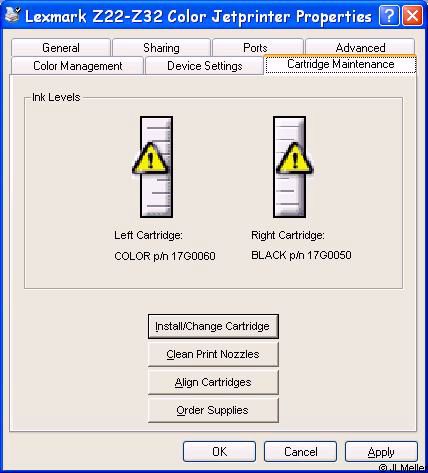
Task: Click the Align Cartridges button
Action: pyautogui.click(x=213, y=382)
